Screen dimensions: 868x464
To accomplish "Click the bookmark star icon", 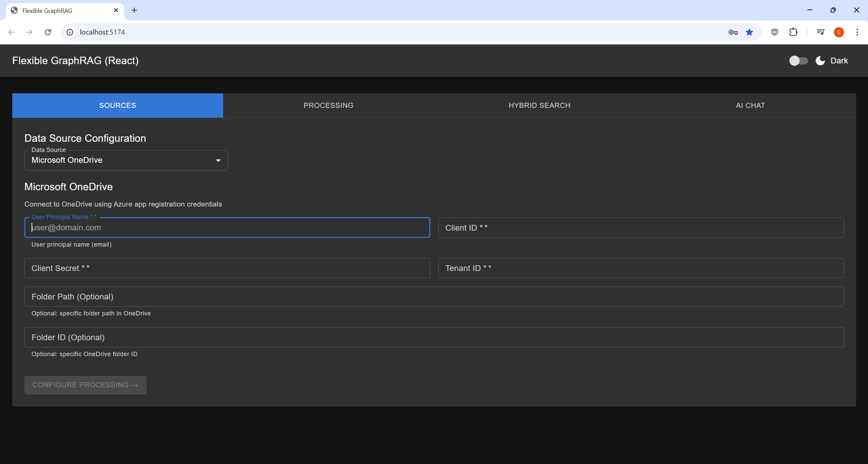I will pos(749,32).
